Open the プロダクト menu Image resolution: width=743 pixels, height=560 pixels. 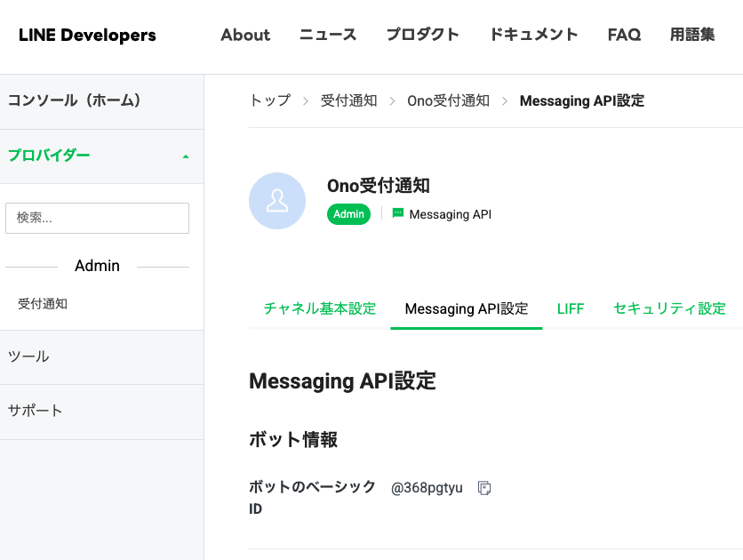(423, 35)
